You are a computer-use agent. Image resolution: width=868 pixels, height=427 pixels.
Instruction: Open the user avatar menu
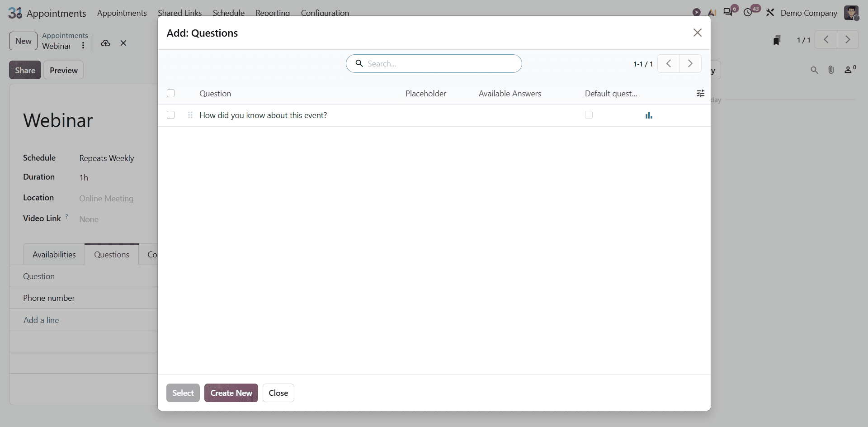pos(851,13)
